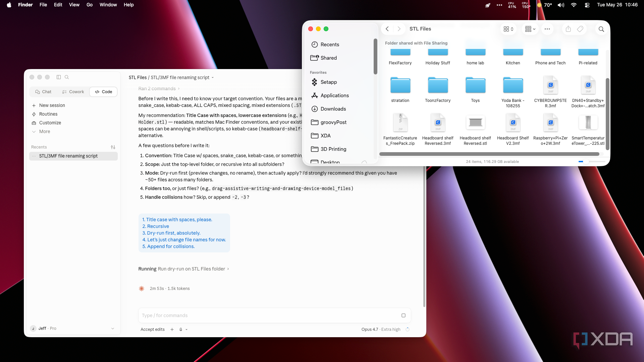Click the Finder Edit Tags icon

click(580, 29)
